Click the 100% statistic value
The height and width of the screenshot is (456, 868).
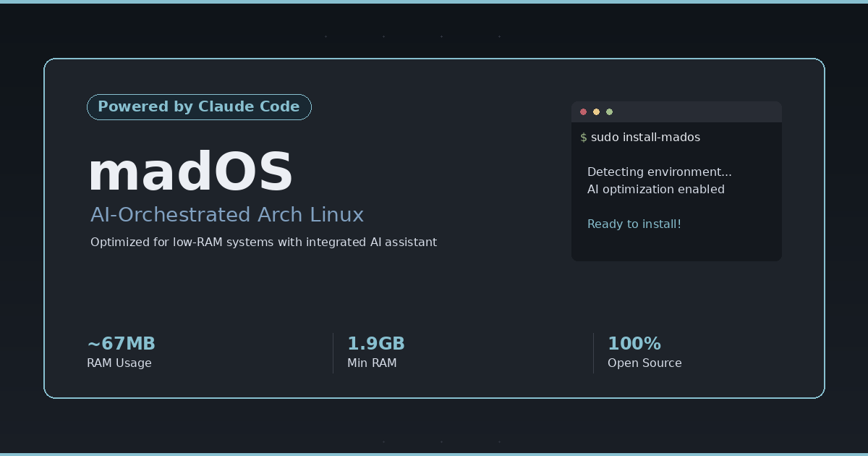tap(634, 344)
